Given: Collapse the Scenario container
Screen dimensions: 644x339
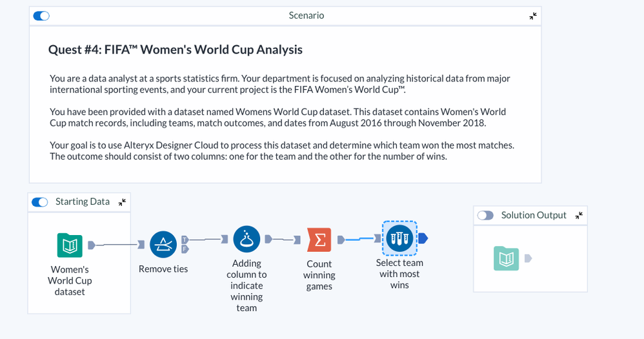Looking at the screenshot, I should pyautogui.click(x=533, y=16).
